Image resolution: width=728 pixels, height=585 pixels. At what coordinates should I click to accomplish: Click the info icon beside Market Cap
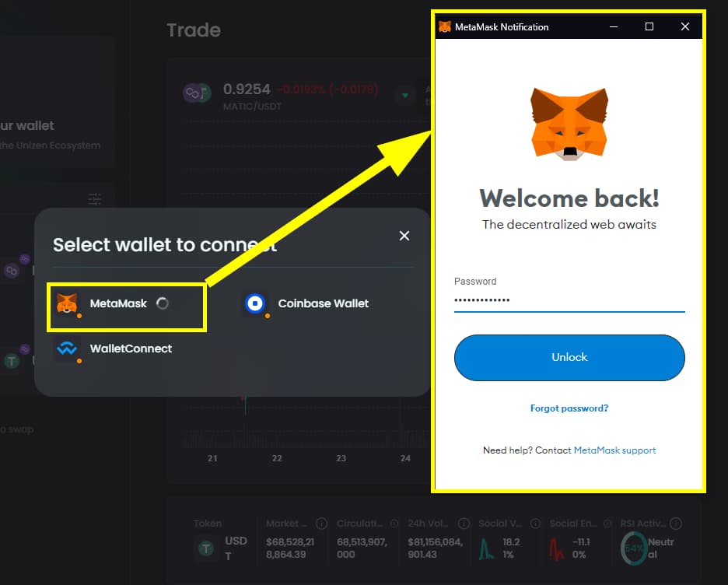[321, 524]
